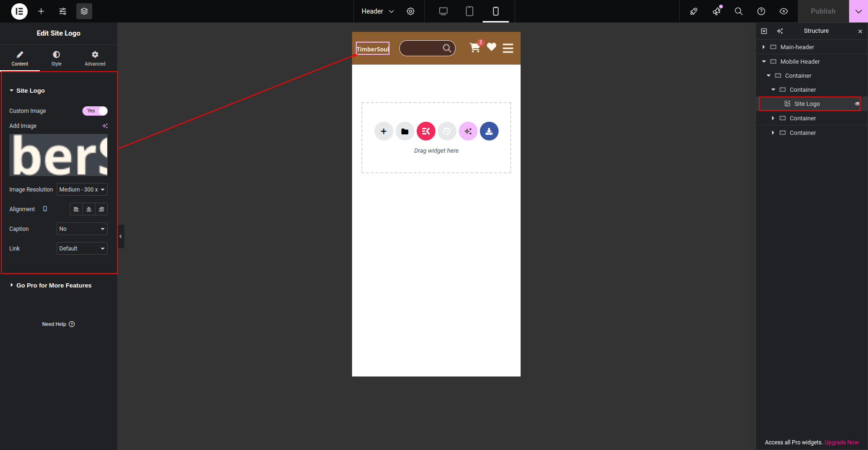This screenshot has width=868, height=450.
Task: Open the Add Element plus icon
Action: 41,11
